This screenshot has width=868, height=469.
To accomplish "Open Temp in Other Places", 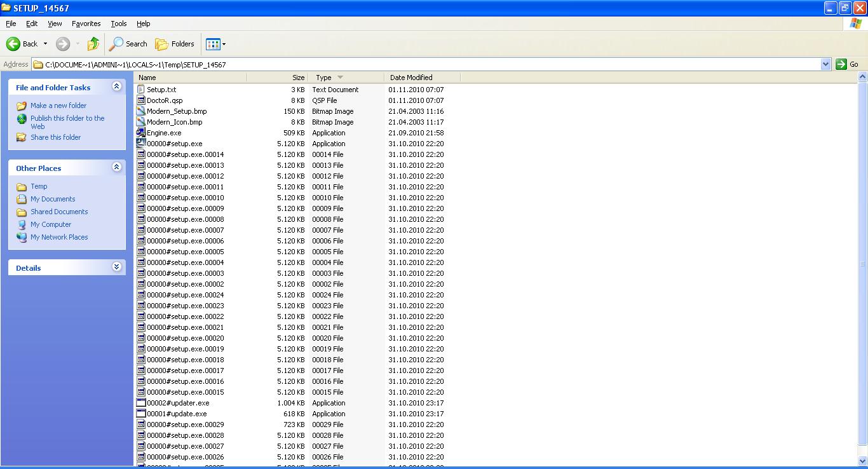I will [x=39, y=186].
